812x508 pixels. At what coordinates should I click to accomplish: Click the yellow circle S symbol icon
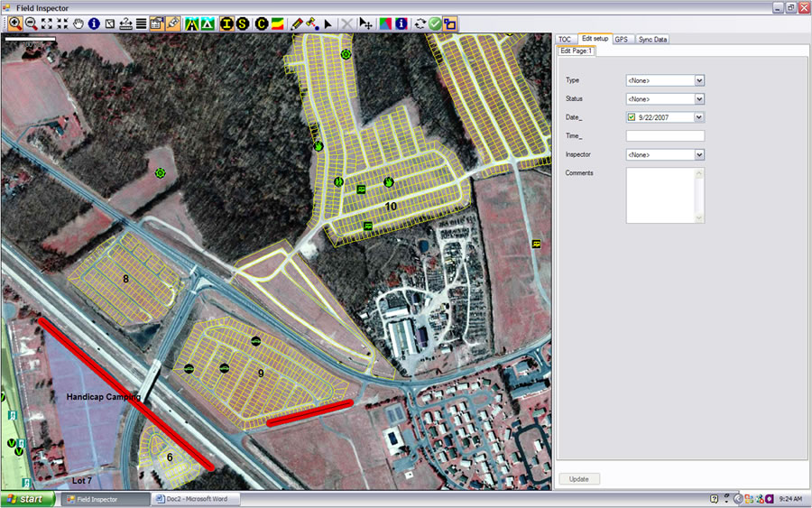(x=241, y=23)
